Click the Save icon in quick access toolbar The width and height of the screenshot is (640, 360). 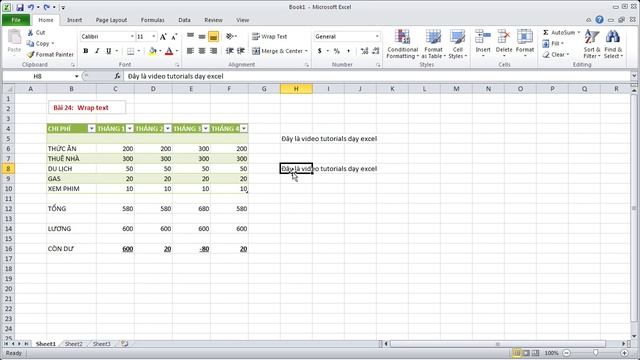pyautogui.click(x=20, y=7)
